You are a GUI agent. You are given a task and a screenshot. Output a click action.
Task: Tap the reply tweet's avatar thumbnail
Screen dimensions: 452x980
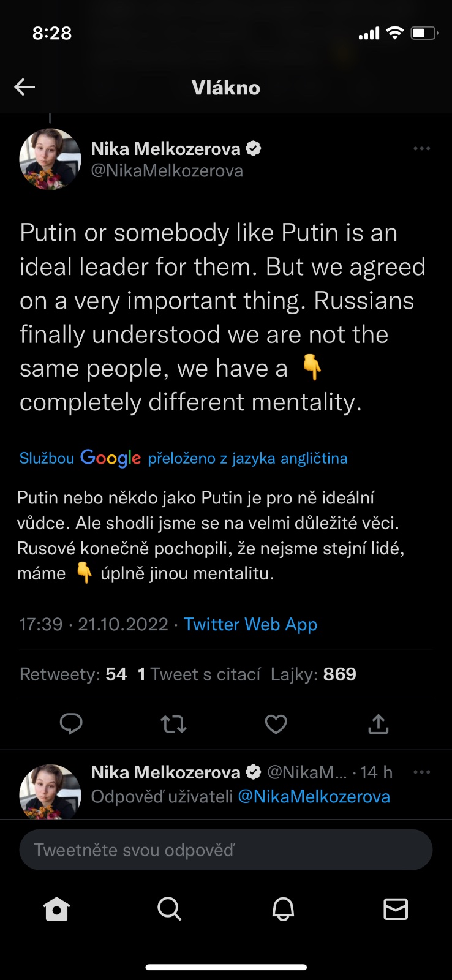pos(50,792)
